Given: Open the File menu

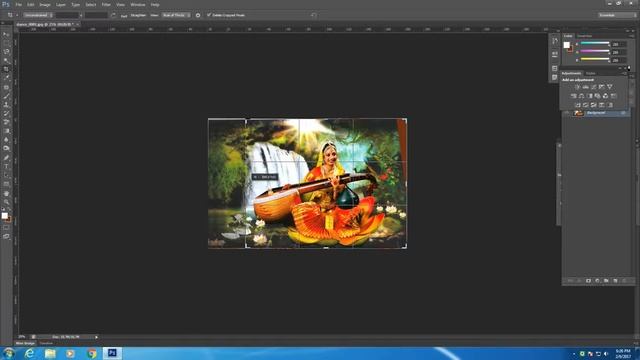Looking at the screenshot, I should coord(18,4).
